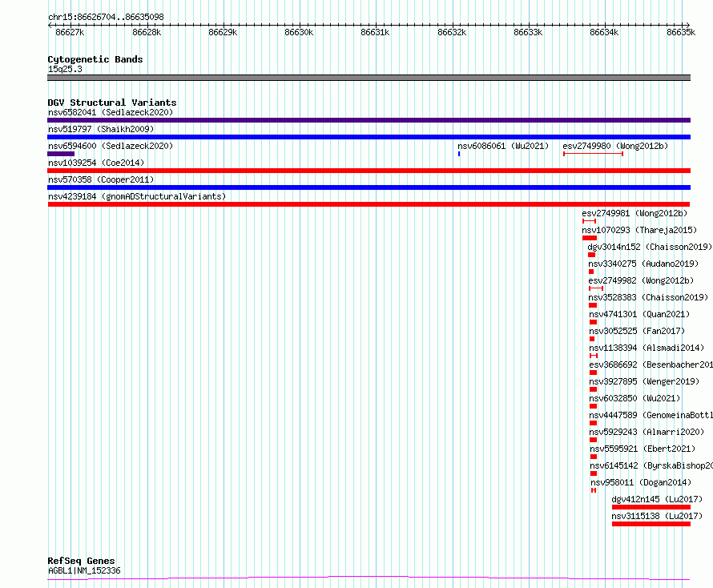Click the 86631k ruler tick label

(375, 32)
